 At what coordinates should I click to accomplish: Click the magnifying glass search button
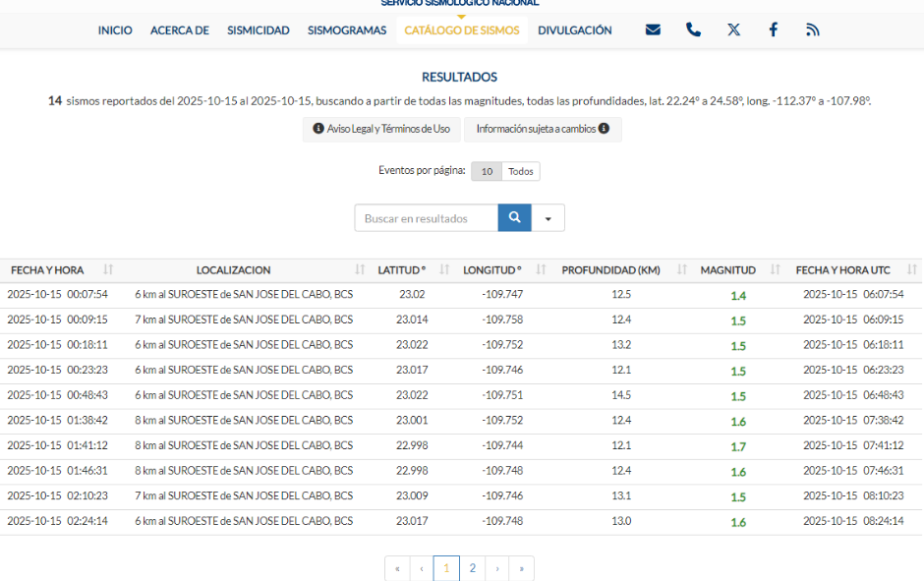[514, 218]
